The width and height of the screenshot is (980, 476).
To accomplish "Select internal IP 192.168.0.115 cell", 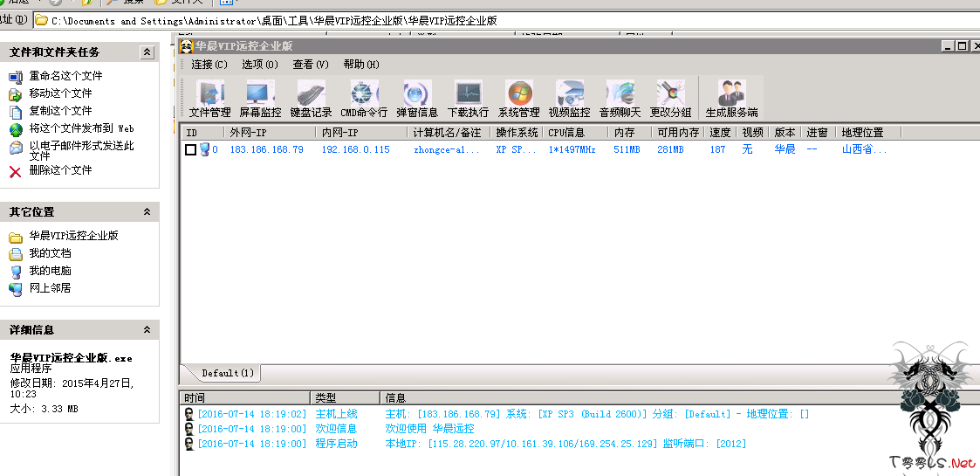I will pyautogui.click(x=356, y=149).
